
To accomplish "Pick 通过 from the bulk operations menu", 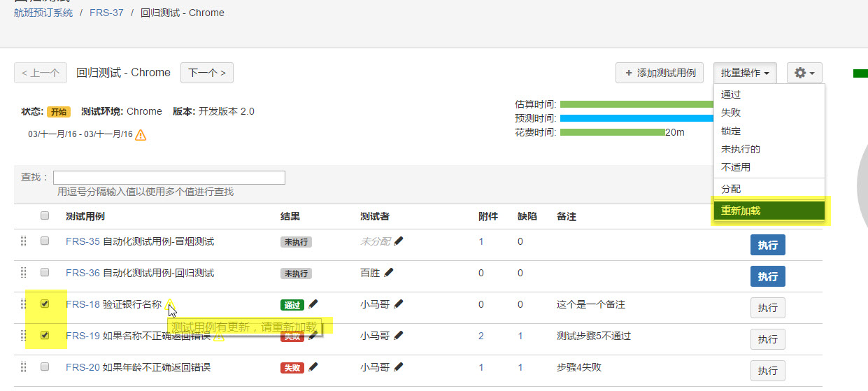I will [x=731, y=94].
